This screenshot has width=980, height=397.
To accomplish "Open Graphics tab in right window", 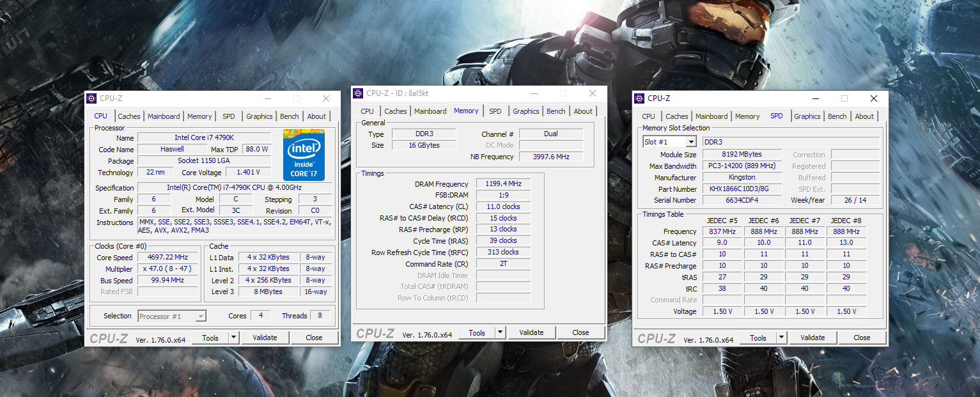I will (807, 116).
